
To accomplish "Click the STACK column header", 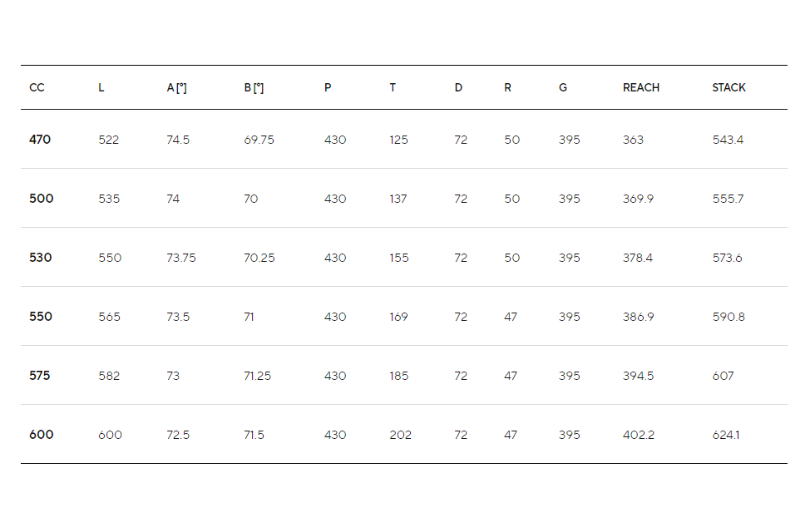I will (729, 88).
